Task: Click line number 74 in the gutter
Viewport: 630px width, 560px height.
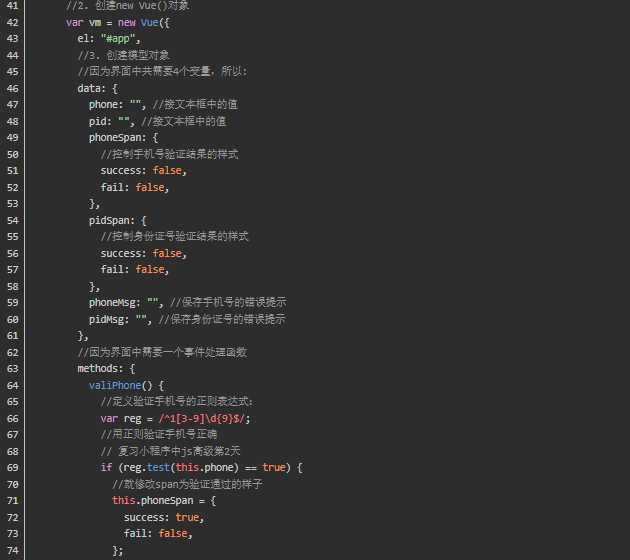Action: click(13, 550)
